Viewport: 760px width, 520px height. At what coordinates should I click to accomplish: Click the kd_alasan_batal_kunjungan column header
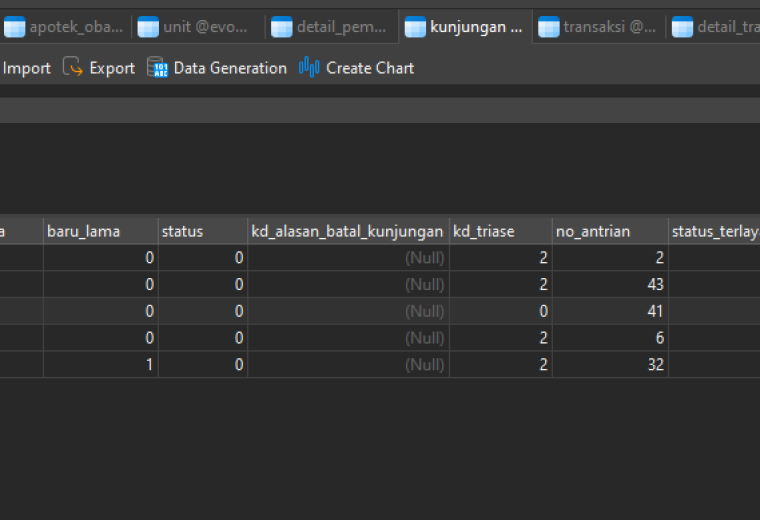tap(348, 231)
